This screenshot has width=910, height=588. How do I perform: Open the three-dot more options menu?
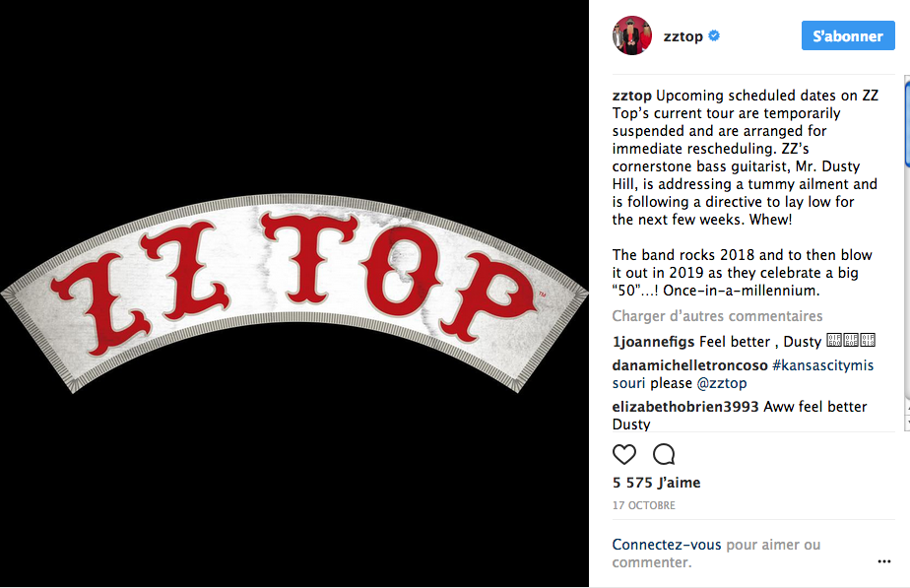(883, 561)
